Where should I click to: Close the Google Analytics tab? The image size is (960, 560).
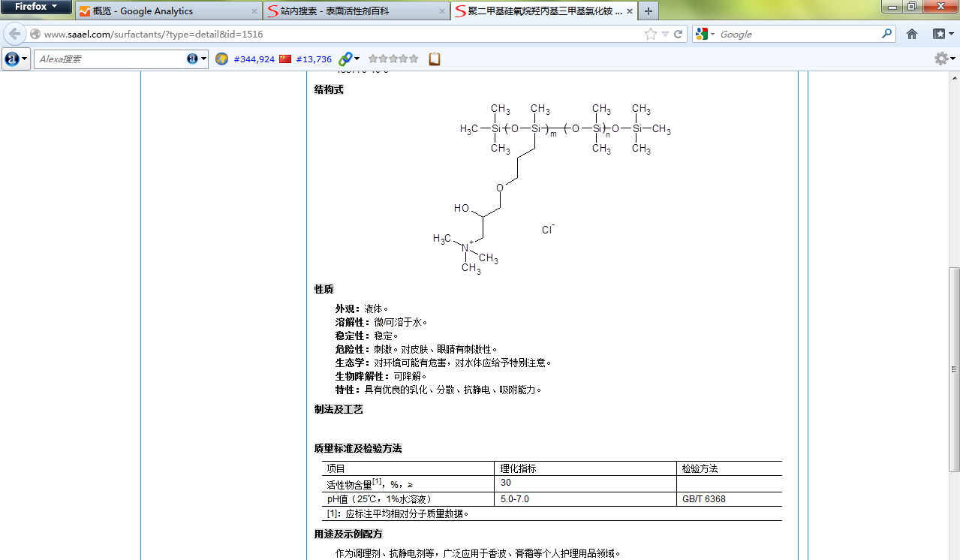(x=253, y=11)
